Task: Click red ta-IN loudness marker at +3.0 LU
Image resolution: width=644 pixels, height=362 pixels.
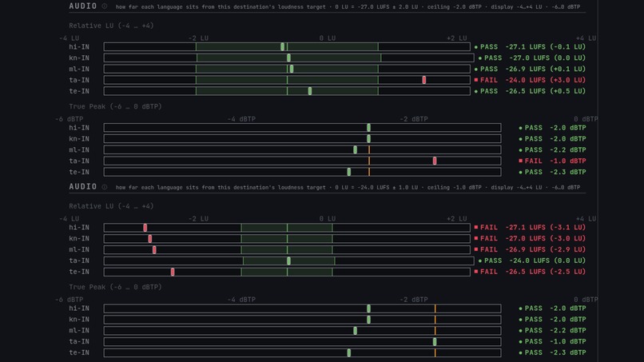Action: pyautogui.click(x=423, y=80)
